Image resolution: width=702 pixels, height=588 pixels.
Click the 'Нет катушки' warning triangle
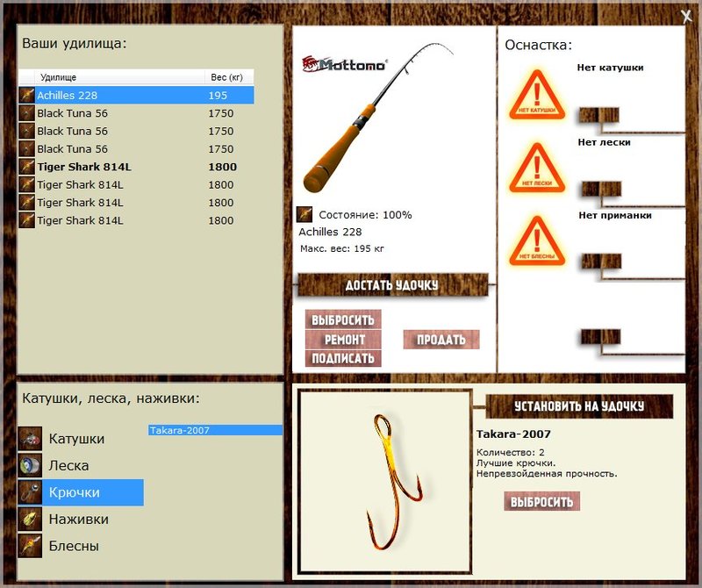[537, 96]
